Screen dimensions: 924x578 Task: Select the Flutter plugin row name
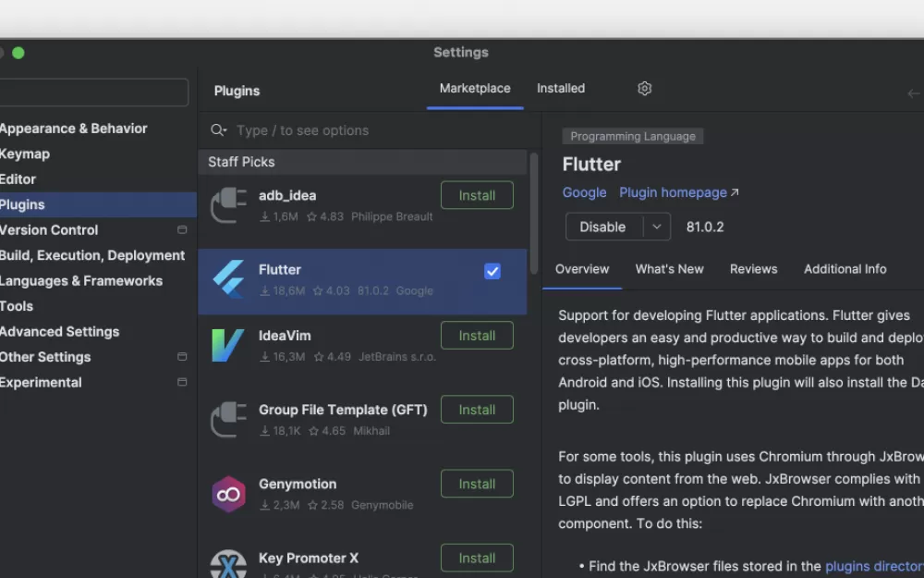coord(280,269)
